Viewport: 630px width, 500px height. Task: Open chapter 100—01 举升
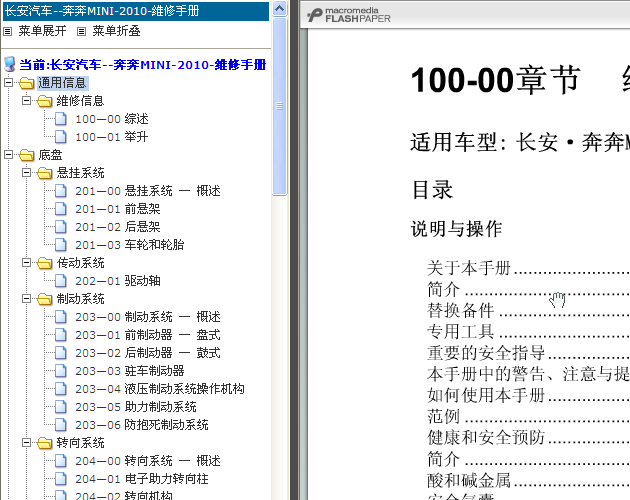(x=112, y=137)
